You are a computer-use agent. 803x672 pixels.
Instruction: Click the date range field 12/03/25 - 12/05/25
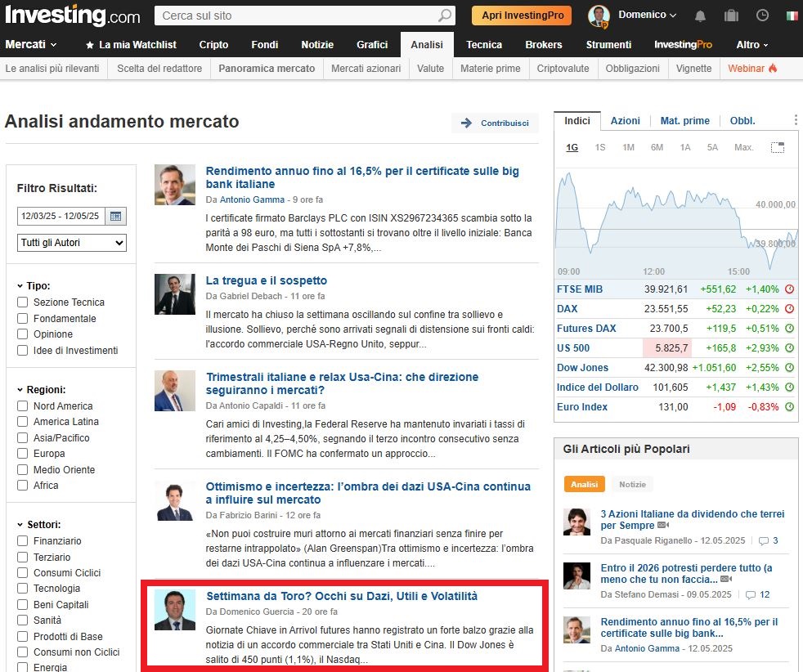pos(61,216)
